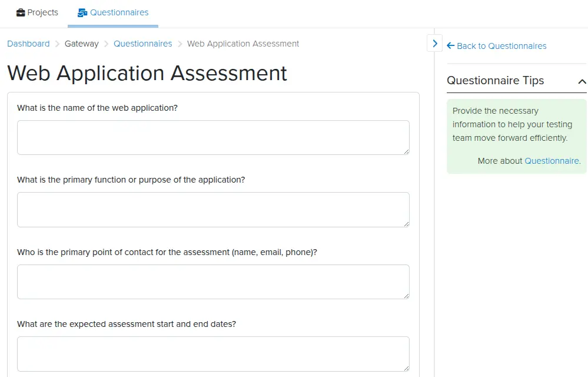Viewport: 588px width, 377px height.
Task: Click the Web Application Assessment page heading
Action: [x=147, y=73]
